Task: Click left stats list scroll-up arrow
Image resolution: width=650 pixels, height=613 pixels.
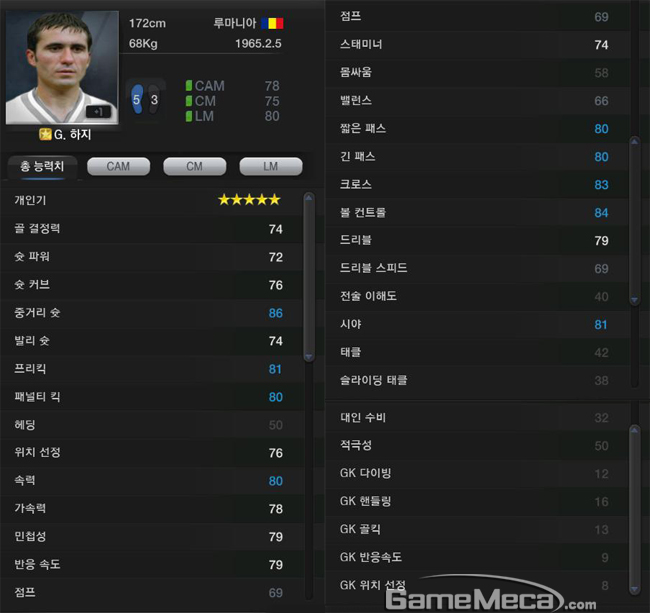Action: click(309, 198)
